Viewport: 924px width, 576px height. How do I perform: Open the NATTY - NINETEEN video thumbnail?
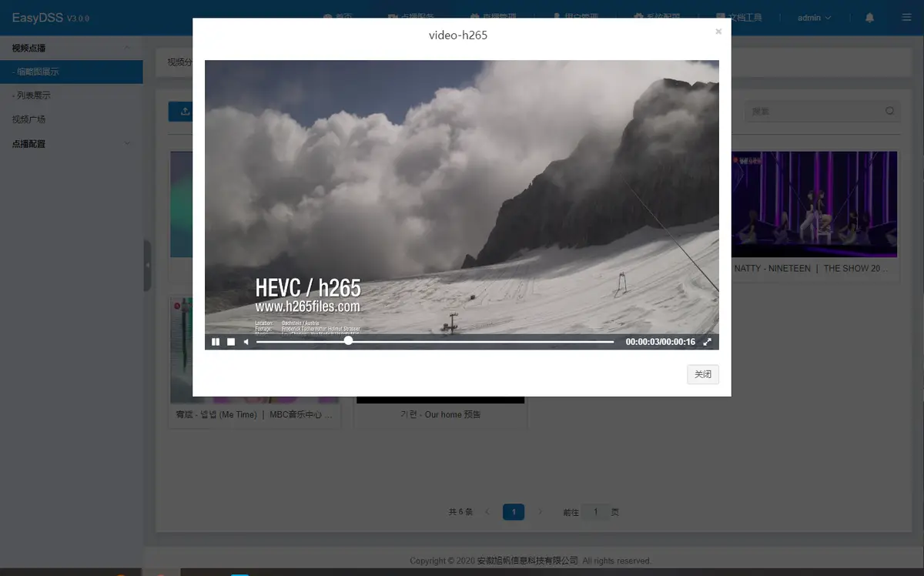(x=815, y=204)
